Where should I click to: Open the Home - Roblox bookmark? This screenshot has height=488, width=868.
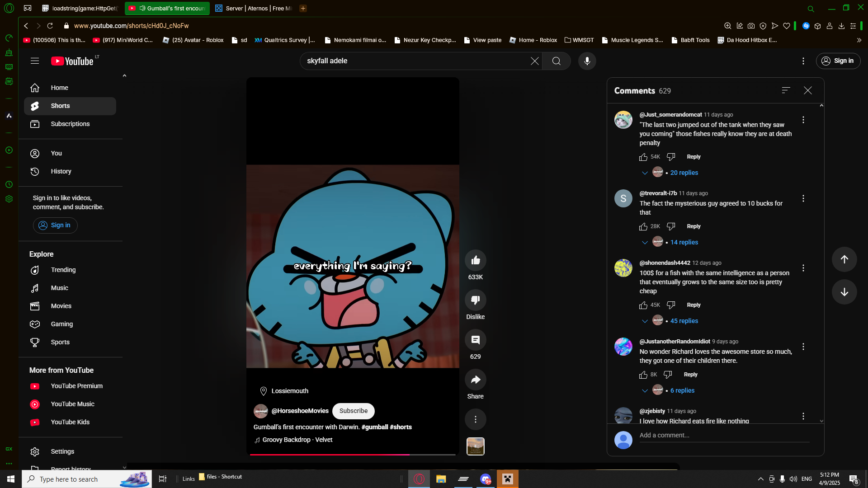point(533,40)
